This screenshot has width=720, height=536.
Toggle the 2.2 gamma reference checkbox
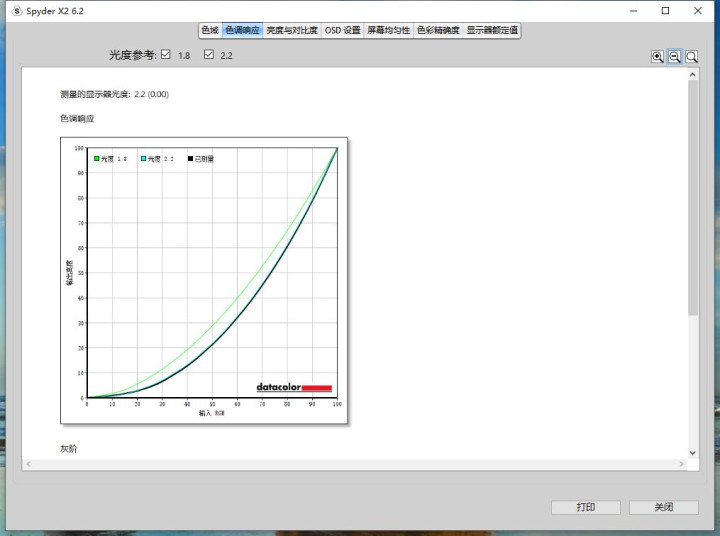pyautogui.click(x=209, y=55)
